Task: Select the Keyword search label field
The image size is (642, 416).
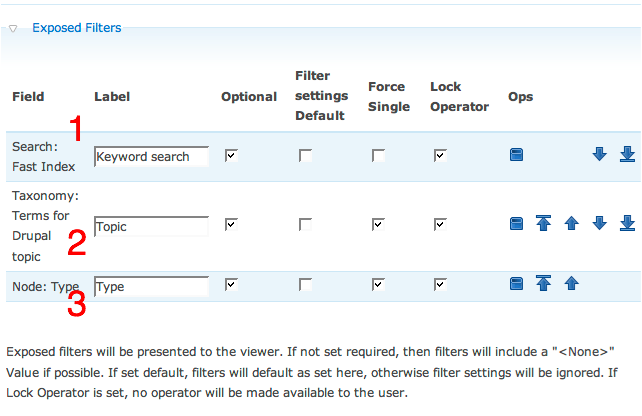Action: (151, 156)
